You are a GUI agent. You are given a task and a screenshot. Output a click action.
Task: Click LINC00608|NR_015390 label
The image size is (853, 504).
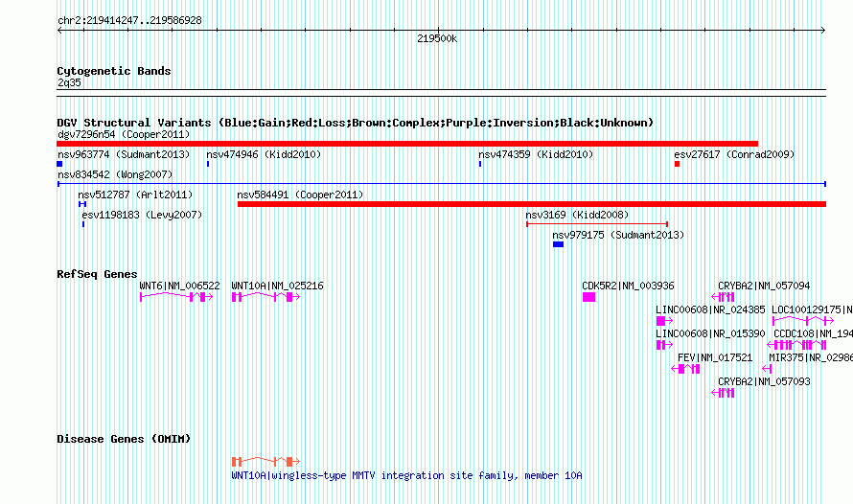[x=710, y=333]
